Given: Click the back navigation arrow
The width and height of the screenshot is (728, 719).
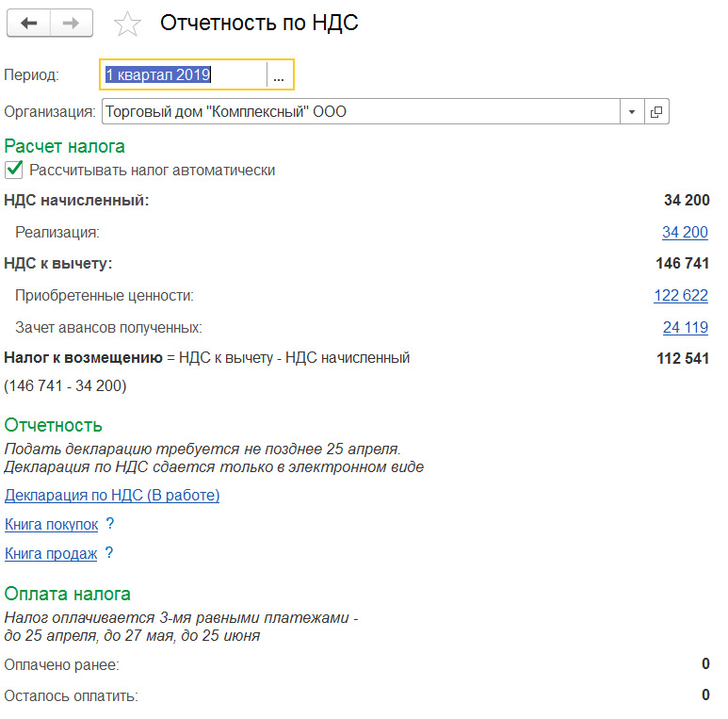Looking at the screenshot, I should 29,24.
